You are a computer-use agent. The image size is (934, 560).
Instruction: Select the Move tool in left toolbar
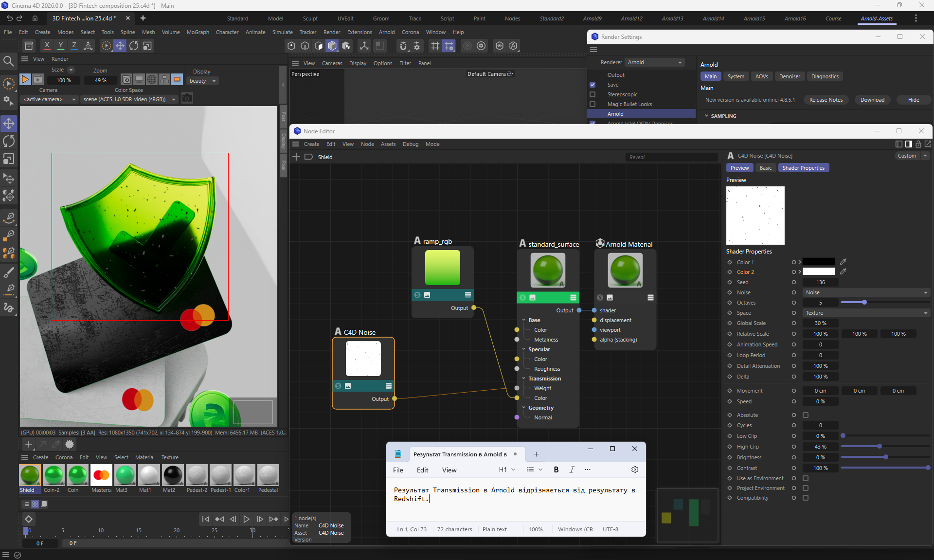[x=9, y=124]
